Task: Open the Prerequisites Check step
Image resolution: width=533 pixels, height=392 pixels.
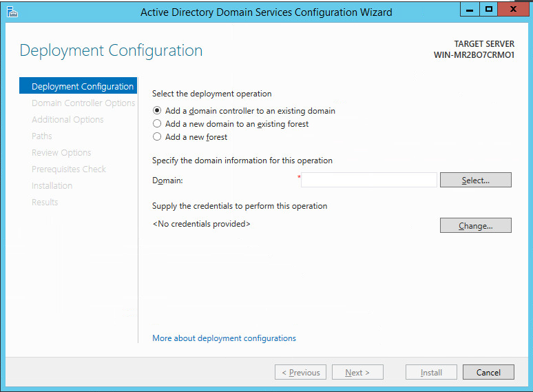Action: pyautogui.click(x=69, y=169)
